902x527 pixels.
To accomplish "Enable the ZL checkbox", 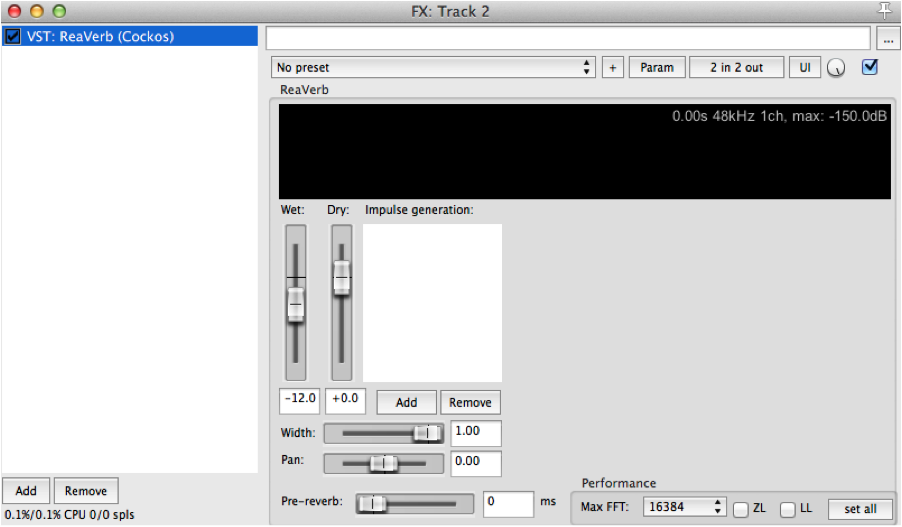I will tap(741, 509).
